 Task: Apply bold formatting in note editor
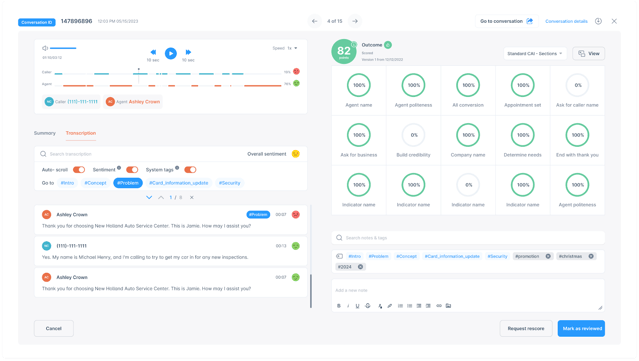pyautogui.click(x=339, y=306)
